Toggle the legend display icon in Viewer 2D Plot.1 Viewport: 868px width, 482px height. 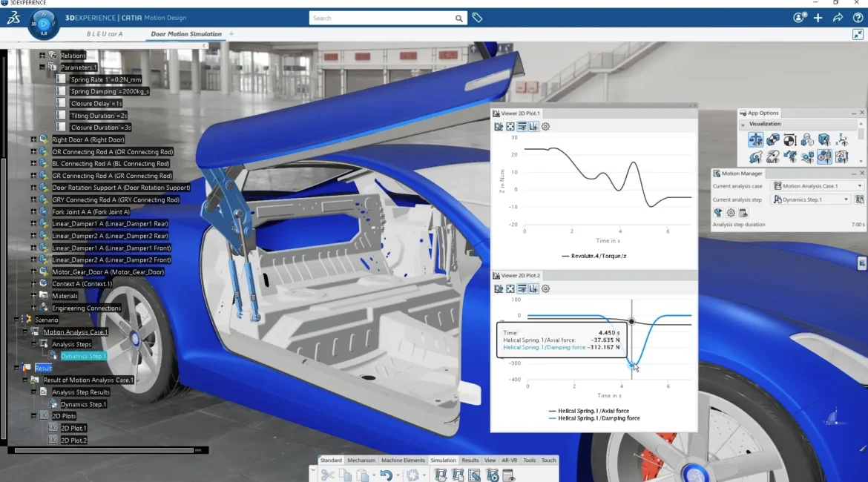[x=522, y=127]
